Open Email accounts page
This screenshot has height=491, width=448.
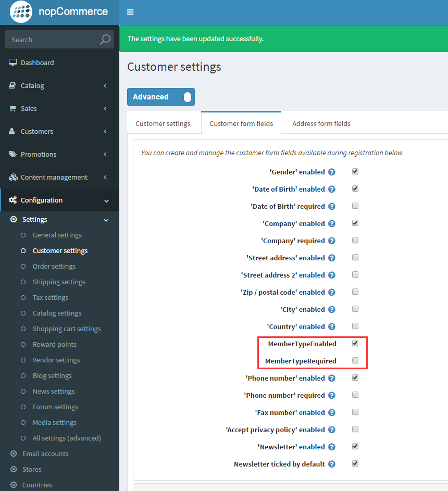[x=45, y=454]
